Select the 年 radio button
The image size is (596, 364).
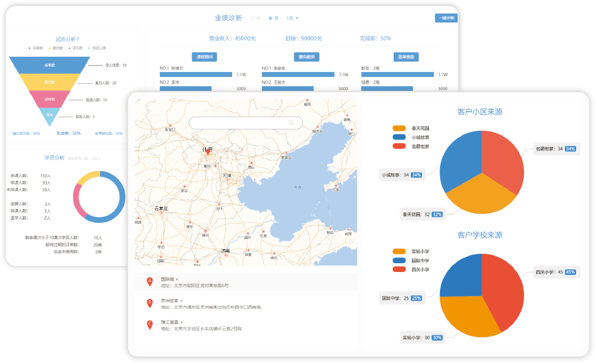pos(253,18)
